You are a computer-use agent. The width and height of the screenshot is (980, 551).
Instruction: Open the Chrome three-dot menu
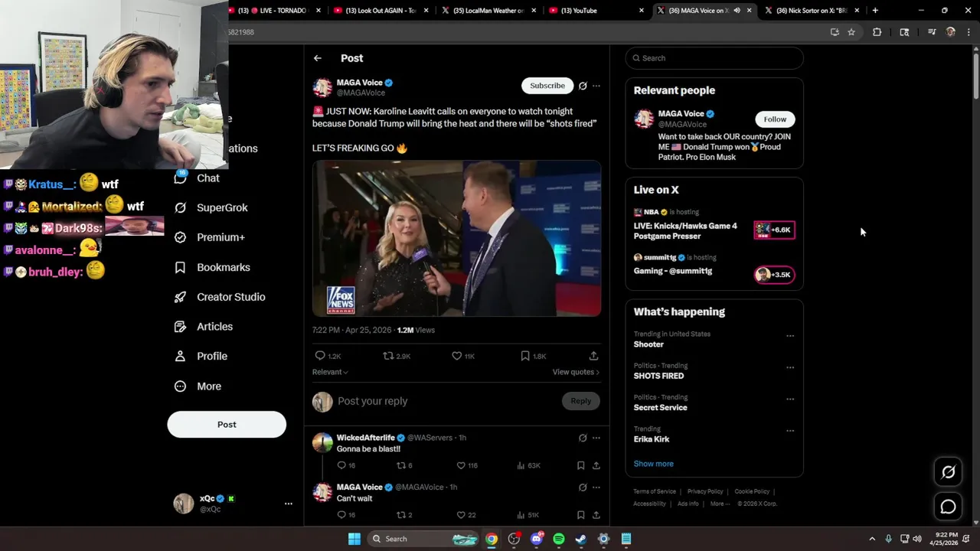969,32
